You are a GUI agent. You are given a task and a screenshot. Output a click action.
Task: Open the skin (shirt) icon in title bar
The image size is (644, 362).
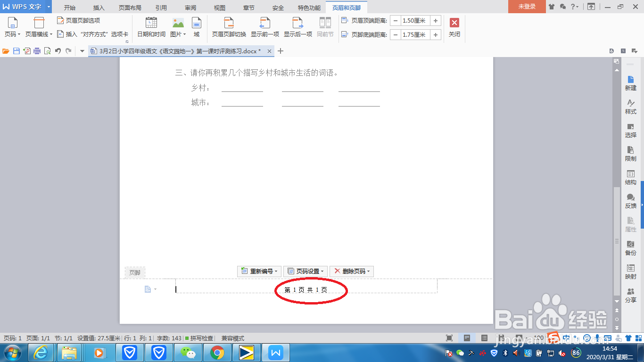[x=552, y=7]
